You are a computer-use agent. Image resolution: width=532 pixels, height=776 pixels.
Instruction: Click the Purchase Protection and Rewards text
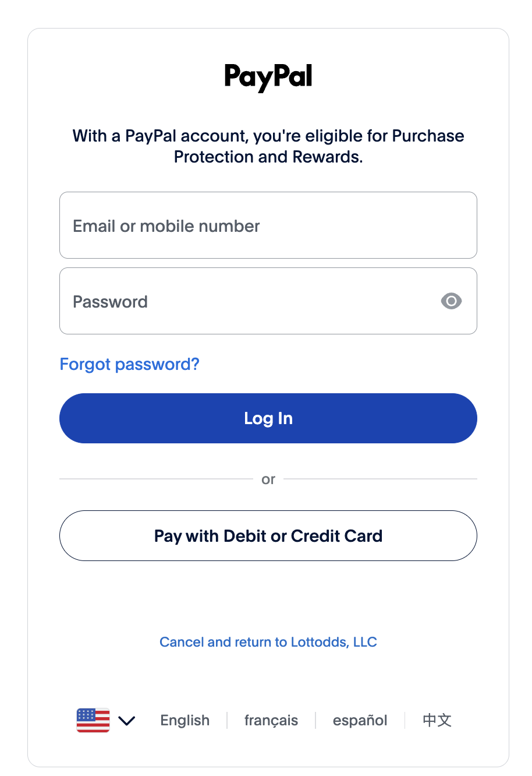[268, 146]
